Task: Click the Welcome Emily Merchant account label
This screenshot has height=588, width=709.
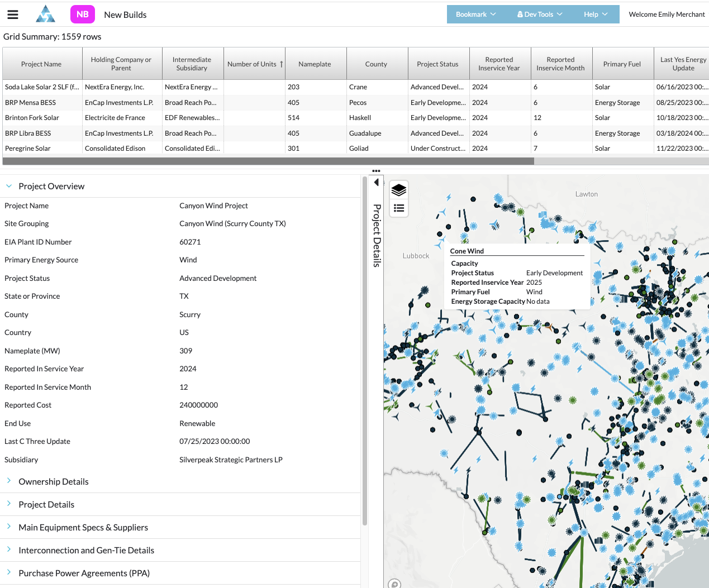Action: pyautogui.click(x=667, y=14)
